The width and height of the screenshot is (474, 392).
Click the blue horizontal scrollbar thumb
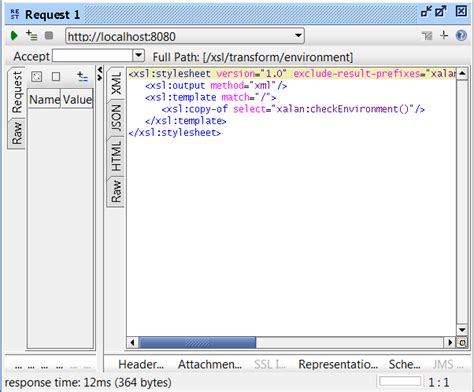pyautogui.click(x=197, y=342)
